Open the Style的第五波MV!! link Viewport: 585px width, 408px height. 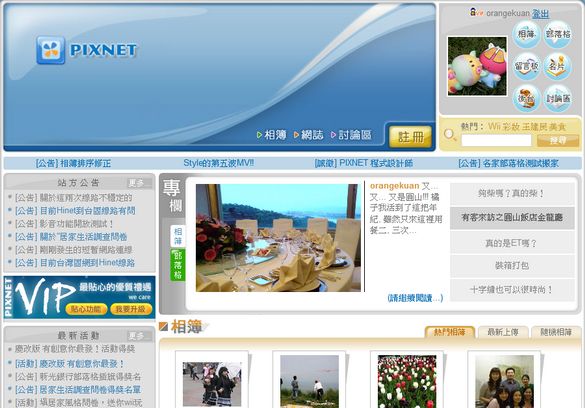coord(219,163)
